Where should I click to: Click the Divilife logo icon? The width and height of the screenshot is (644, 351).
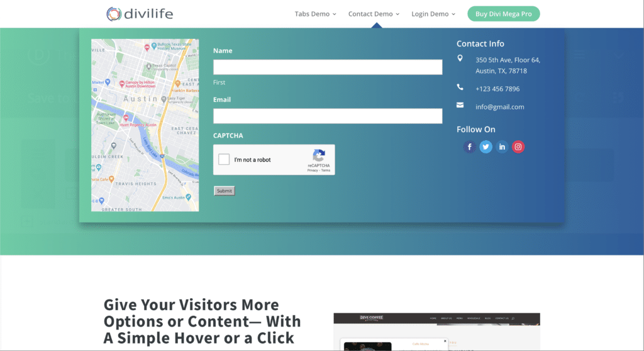(x=114, y=14)
